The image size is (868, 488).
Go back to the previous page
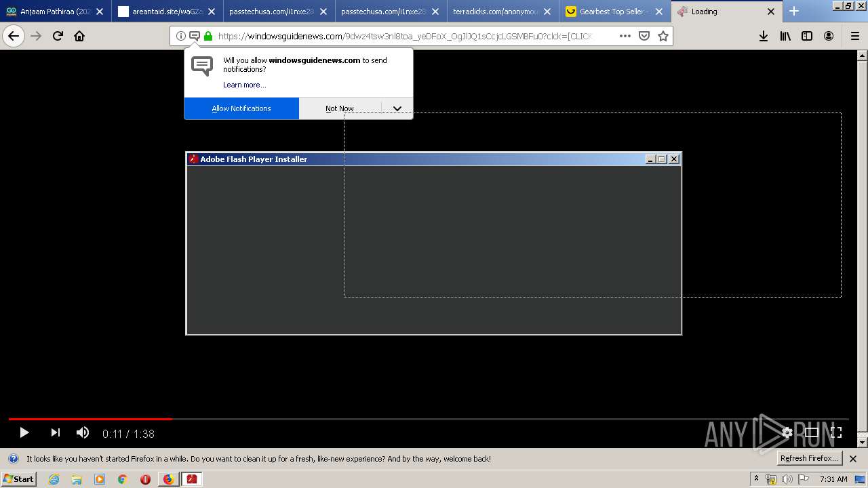(x=14, y=36)
